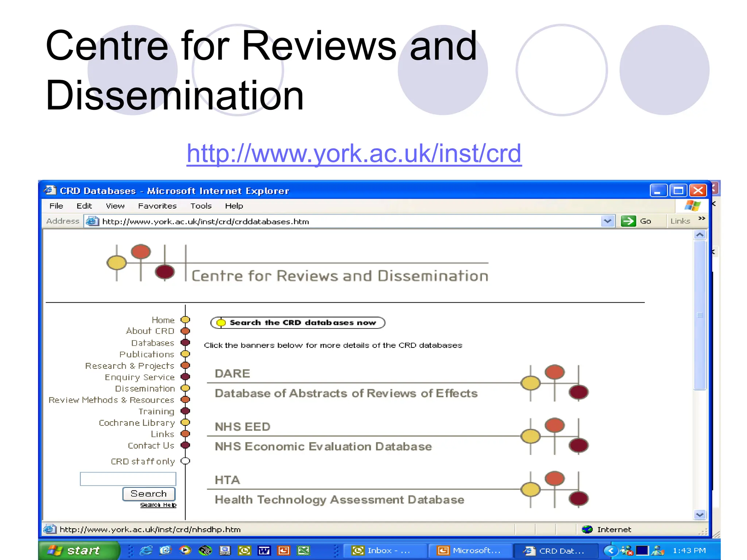Click the Databases nav bullet circle
This screenshot has width=747, height=560.
click(185, 343)
